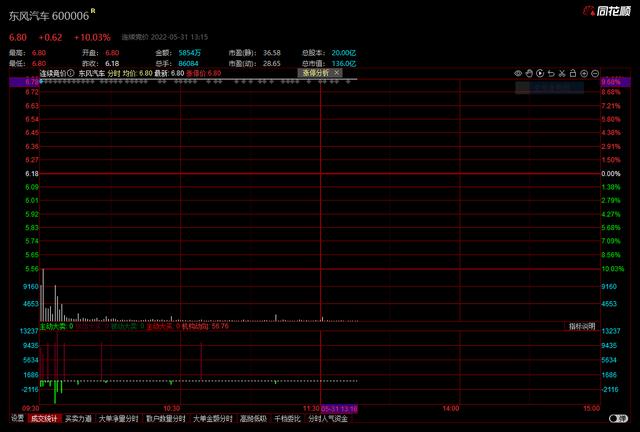
Task: Open 设置 at bottom left
Action: [x=18, y=418]
